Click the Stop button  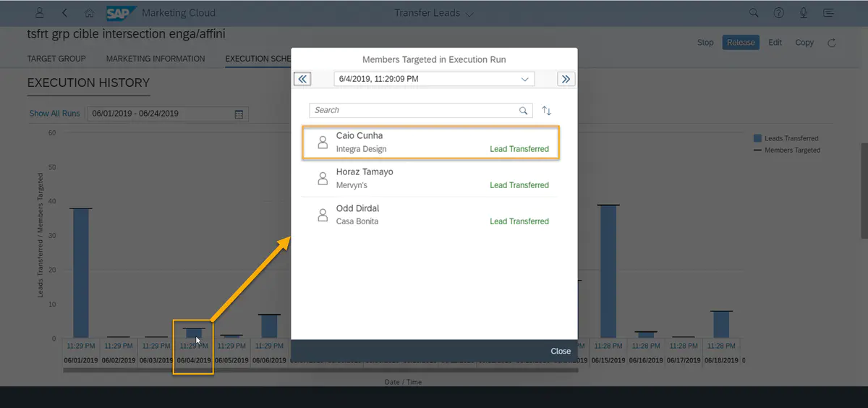point(705,43)
